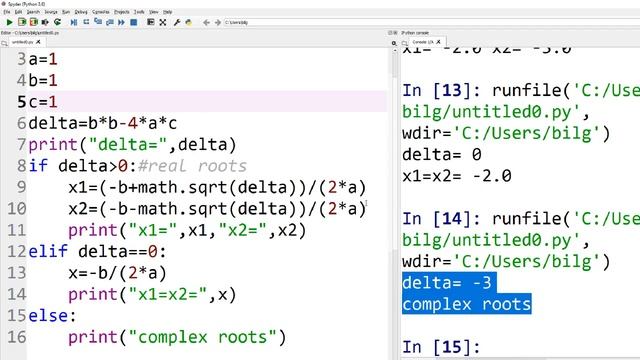Screen dimensions: 640x360
Task: Click the line print("complex roots")
Action: (177, 337)
